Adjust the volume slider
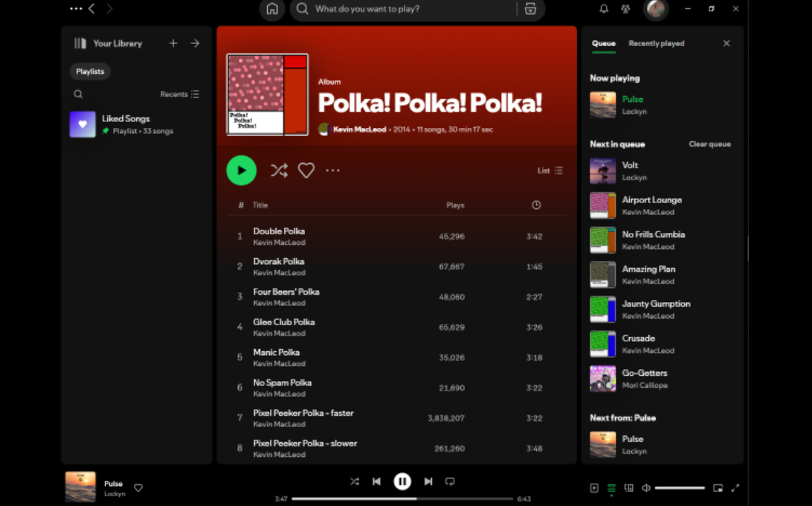Viewport: 812px width, 506px height. (x=679, y=487)
